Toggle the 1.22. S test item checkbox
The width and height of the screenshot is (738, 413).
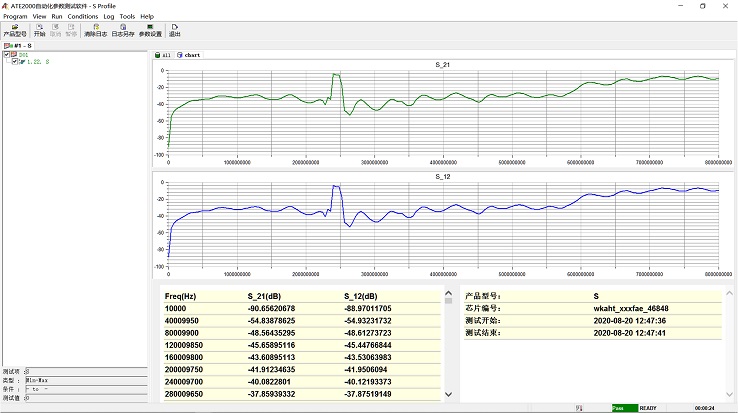(15, 62)
